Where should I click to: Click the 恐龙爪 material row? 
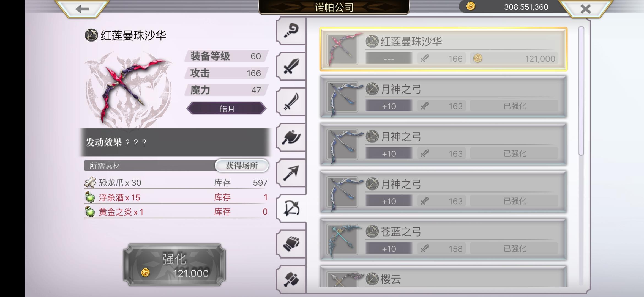click(x=176, y=183)
